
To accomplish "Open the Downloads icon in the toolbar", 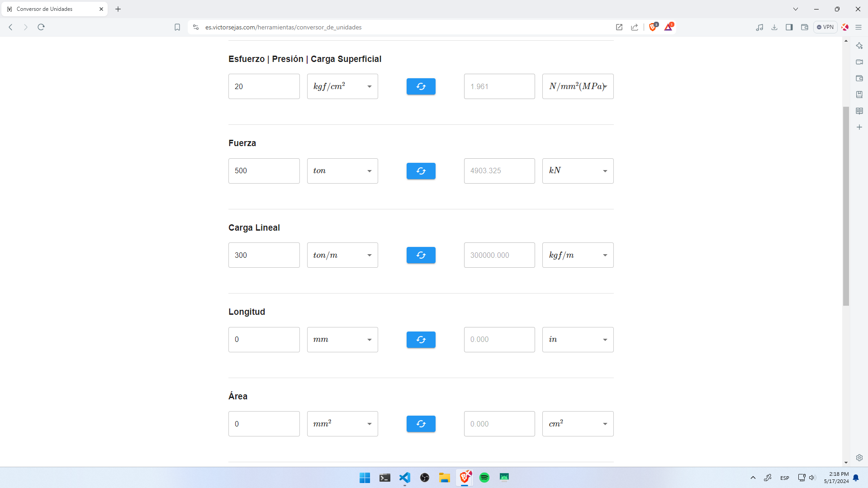I will [x=774, y=27].
